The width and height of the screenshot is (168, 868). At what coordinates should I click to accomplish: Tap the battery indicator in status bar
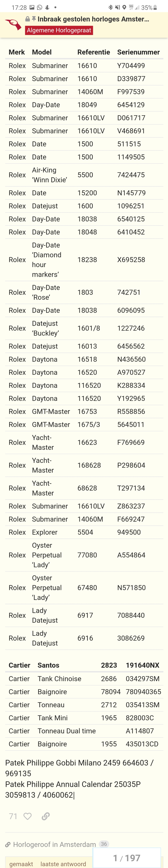[155, 7]
